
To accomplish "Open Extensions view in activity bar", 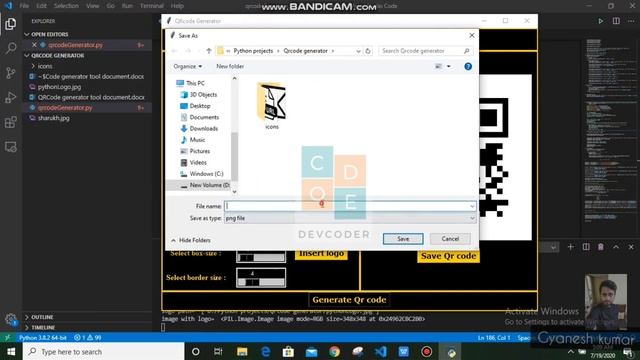I will [11, 122].
